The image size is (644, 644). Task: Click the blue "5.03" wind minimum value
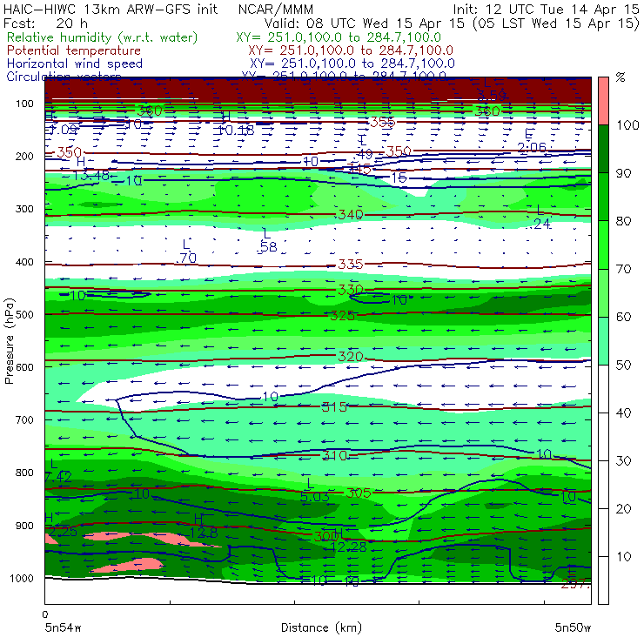tap(315, 497)
